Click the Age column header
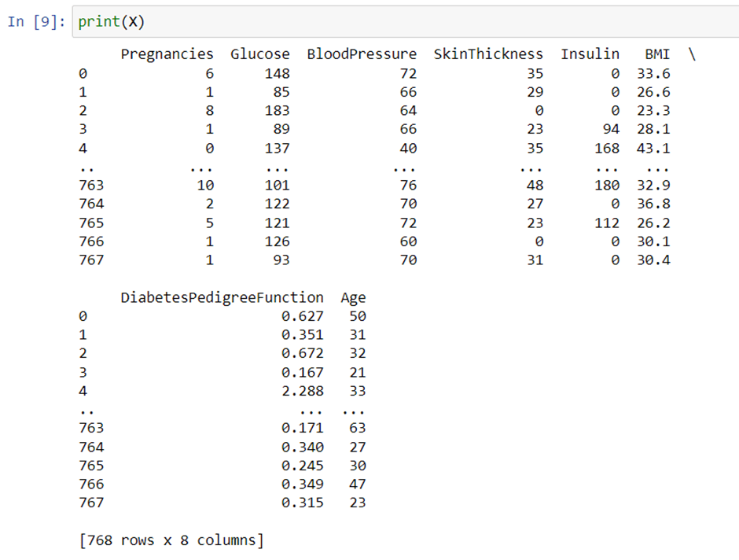This screenshot has height=560, width=739. [x=353, y=298]
